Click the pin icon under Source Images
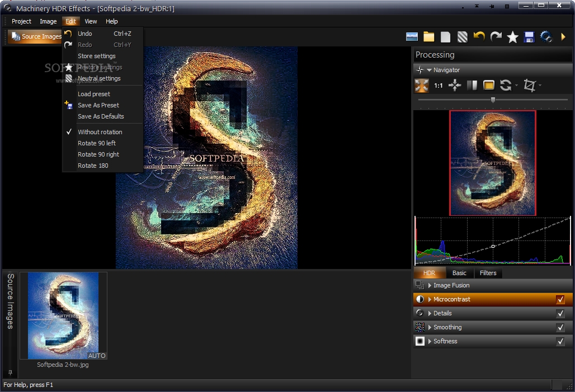This screenshot has height=392, width=575. click(10, 372)
